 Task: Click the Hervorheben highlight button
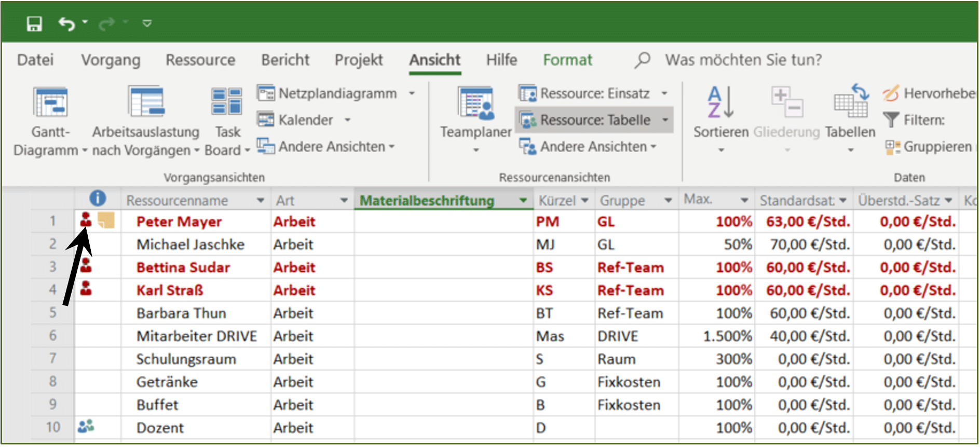[x=929, y=93]
